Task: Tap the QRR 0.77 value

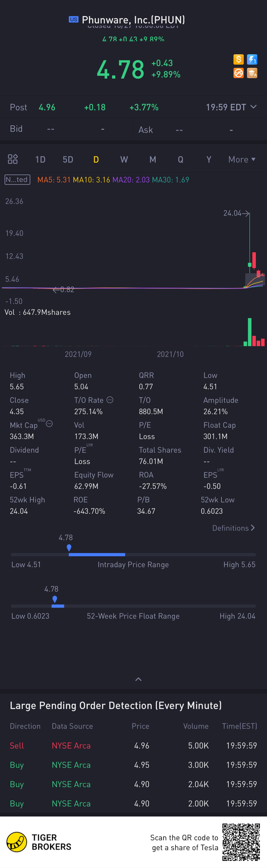Action: (x=146, y=386)
